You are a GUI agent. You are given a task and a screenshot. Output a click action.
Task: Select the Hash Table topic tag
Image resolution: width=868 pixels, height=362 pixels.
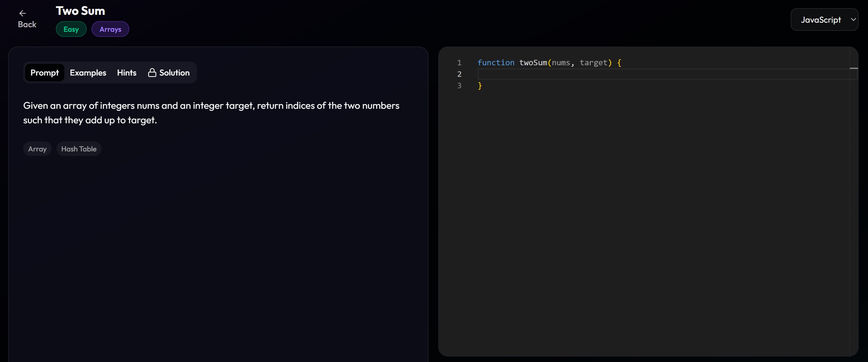pyautogui.click(x=79, y=149)
